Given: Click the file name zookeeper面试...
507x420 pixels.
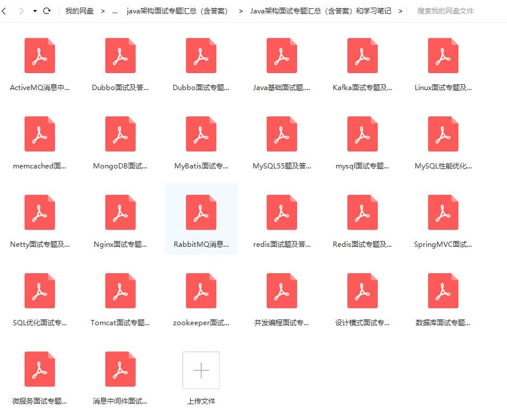Looking at the screenshot, I should pos(201,323).
